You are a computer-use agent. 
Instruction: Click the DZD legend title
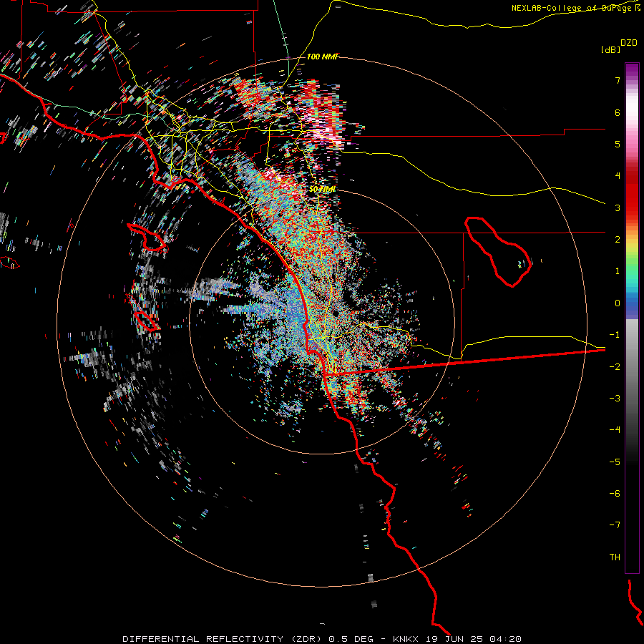point(629,43)
